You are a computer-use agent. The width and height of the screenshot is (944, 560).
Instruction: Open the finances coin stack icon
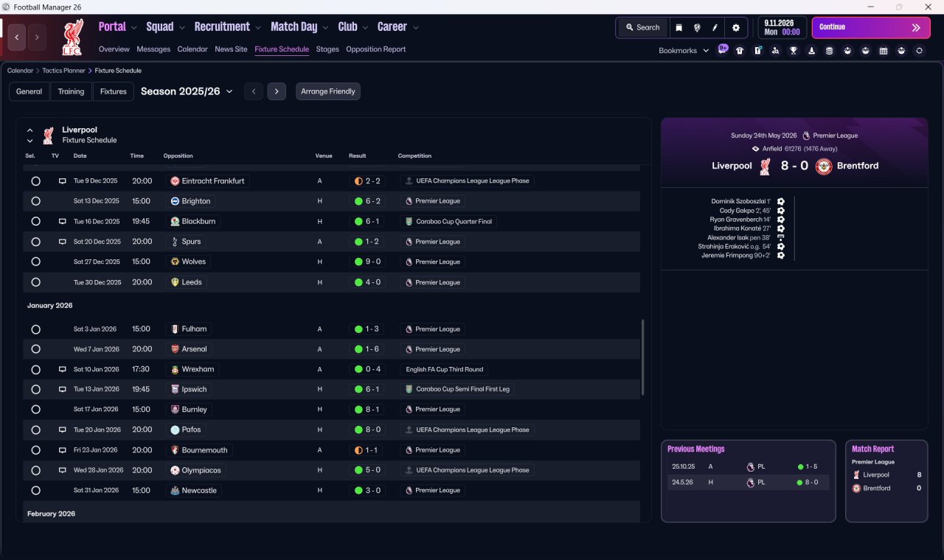point(829,51)
